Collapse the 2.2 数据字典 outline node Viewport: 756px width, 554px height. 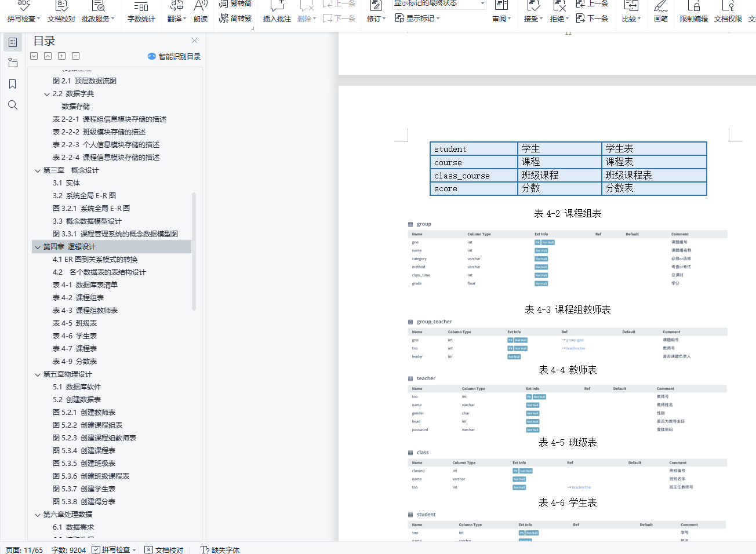point(47,94)
